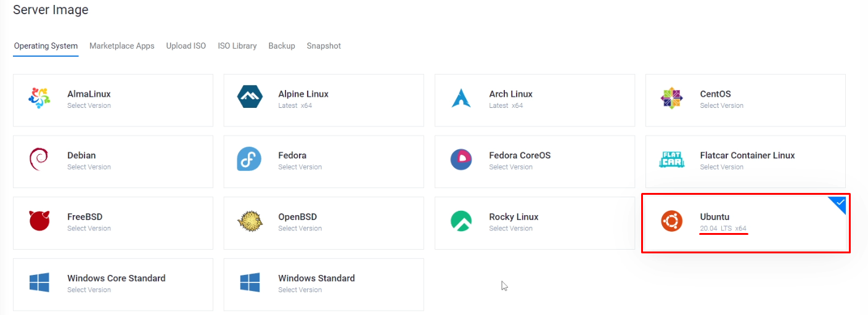868x315 pixels.
Task: Open the Upload ISO tab
Action: (x=186, y=46)
